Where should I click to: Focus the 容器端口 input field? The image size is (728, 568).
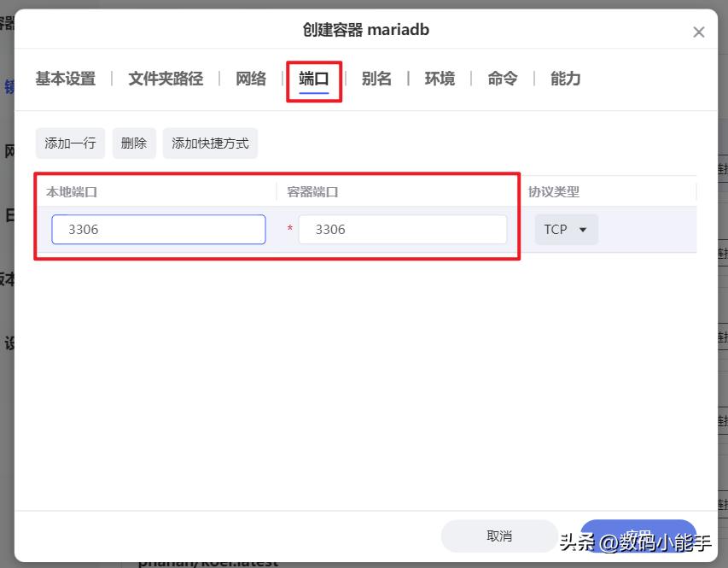tap(403, 229)
